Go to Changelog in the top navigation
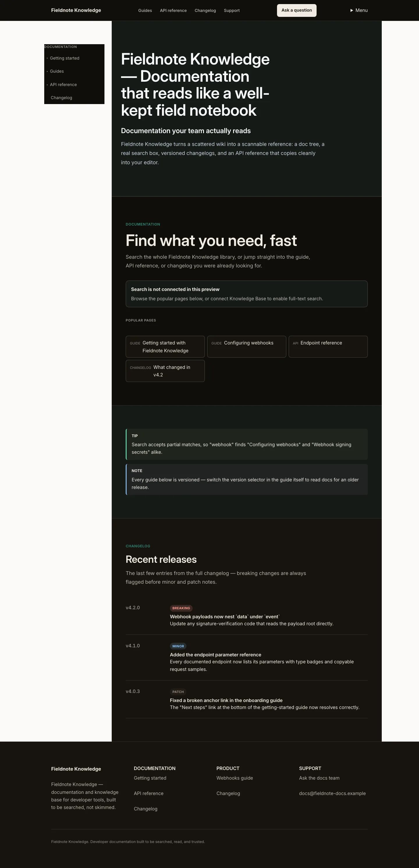The height and width of the screenshot is (868, 419). (205, 10)
